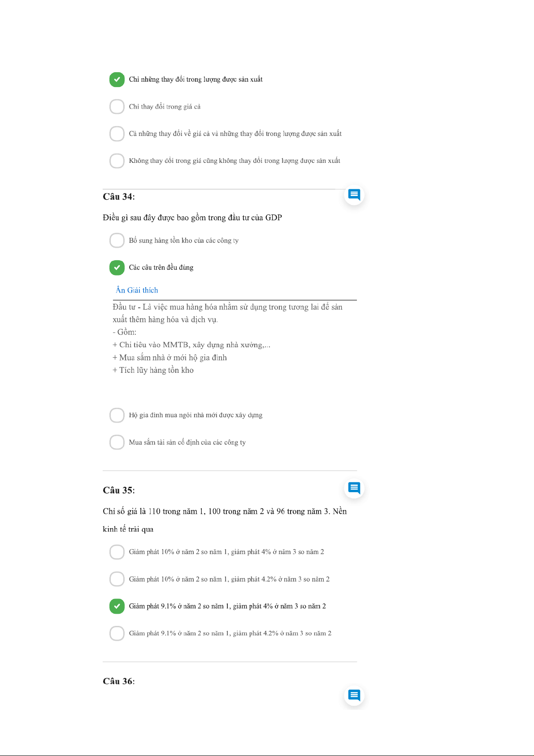534x756 pixels.
Task: Collapse explanation via 'Ẩn Giải thích' link
Action: (x=137, y=290)
